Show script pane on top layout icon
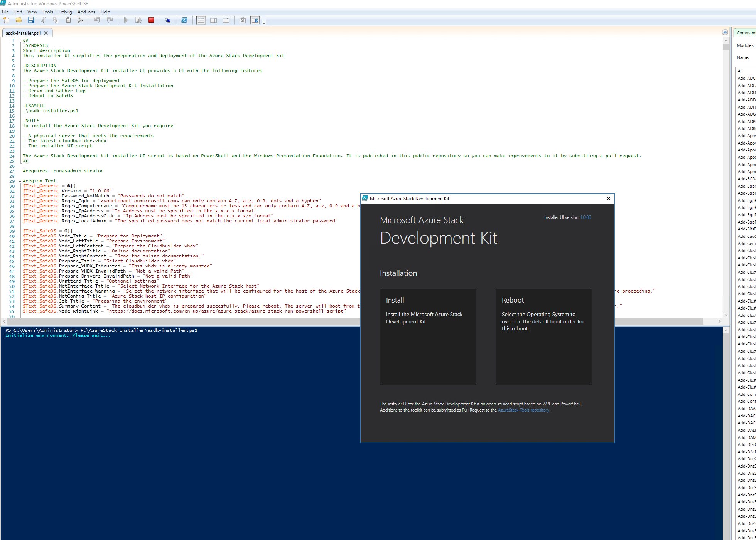This screenshot has width=756, height=540. click(201, 20)
